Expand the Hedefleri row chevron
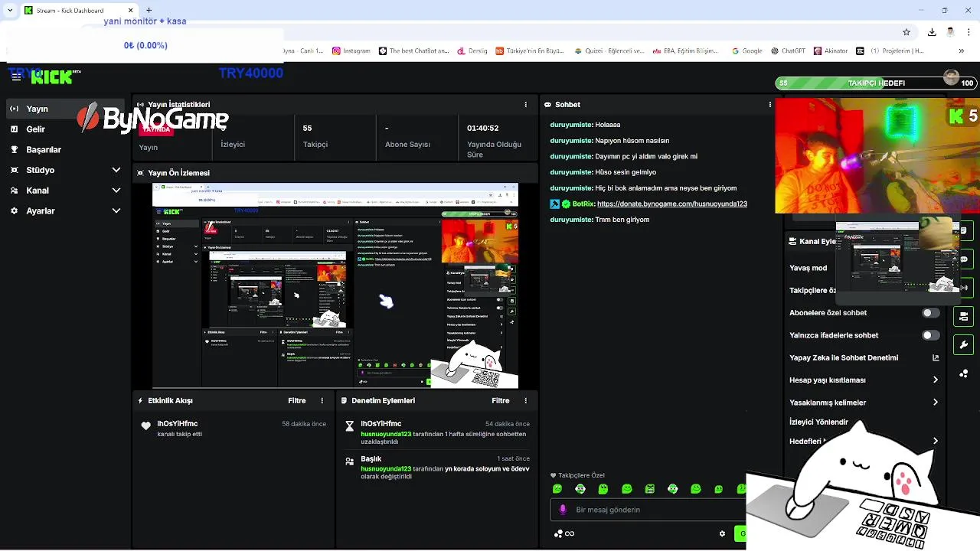 [936, 441]
